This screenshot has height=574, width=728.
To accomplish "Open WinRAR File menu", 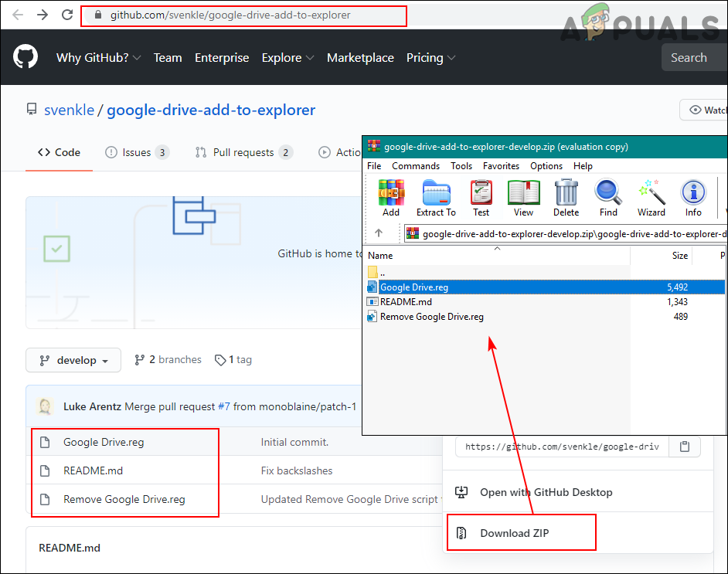I will point(374,165).
